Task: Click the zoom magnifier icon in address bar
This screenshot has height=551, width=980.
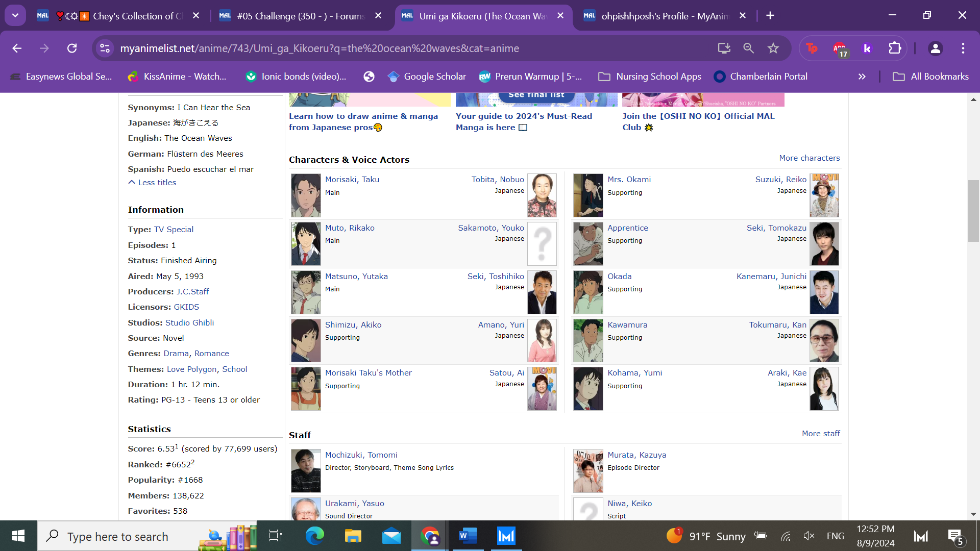Action: click(748, 48)
